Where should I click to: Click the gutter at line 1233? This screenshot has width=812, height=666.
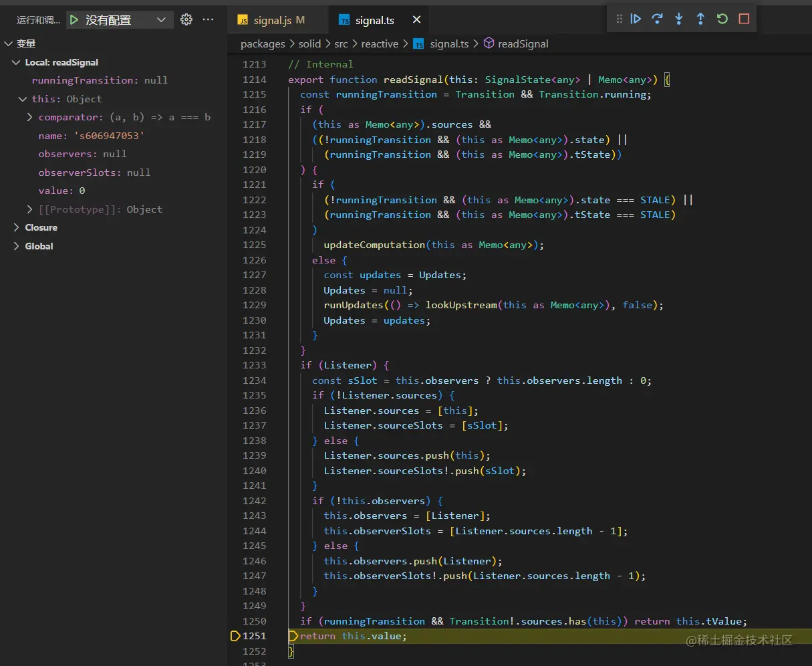click(235, 366)
